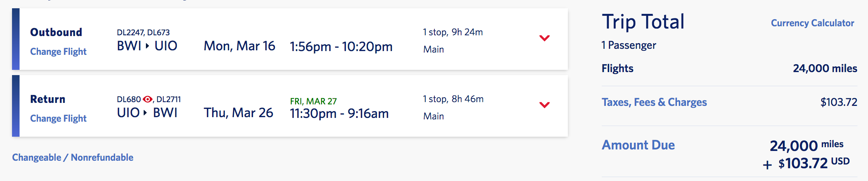Screen dimensions: 868x181
Task: Click the outbound time 1:56pm - 10:20pm
Action: 341,47
